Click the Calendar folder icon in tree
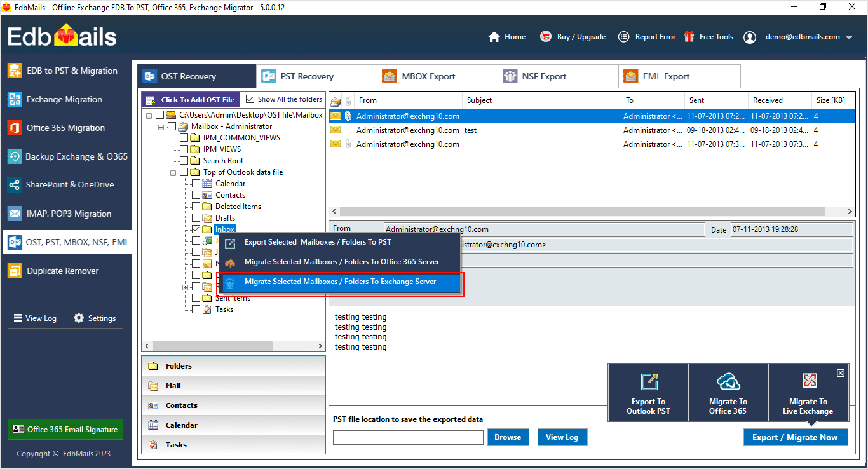The image size is (868, 469). 207,184
